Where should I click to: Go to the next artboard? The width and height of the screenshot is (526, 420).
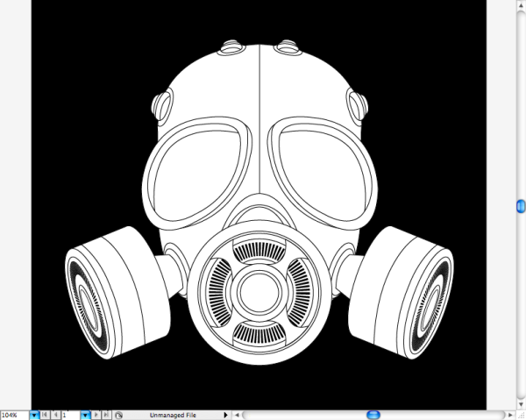pos(96,415)
